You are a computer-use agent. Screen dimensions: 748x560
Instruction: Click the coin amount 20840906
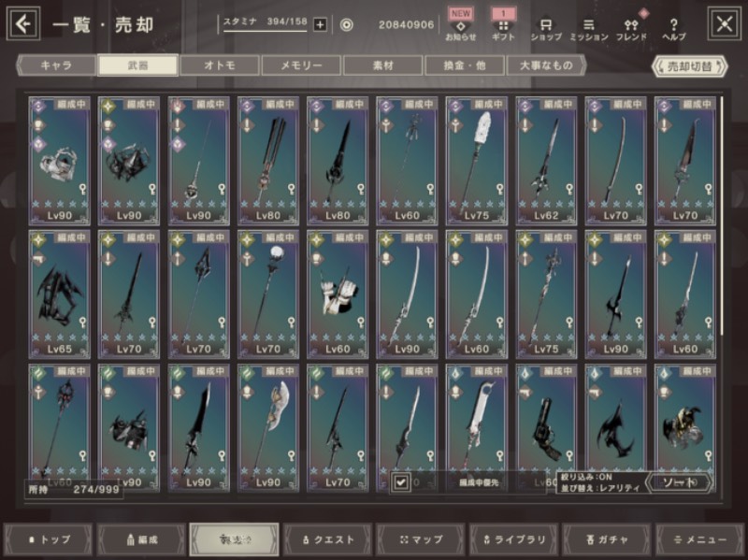point(407,25)
